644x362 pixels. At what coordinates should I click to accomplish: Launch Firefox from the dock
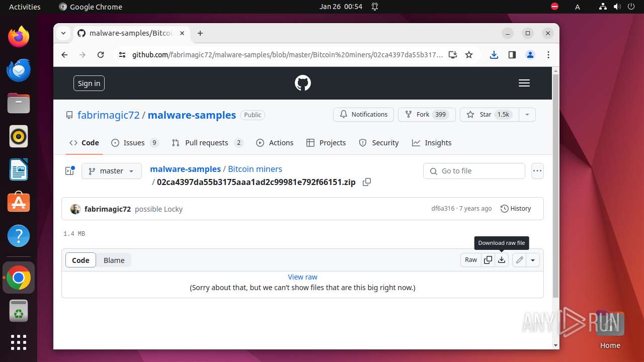click(x=19, y=37)
